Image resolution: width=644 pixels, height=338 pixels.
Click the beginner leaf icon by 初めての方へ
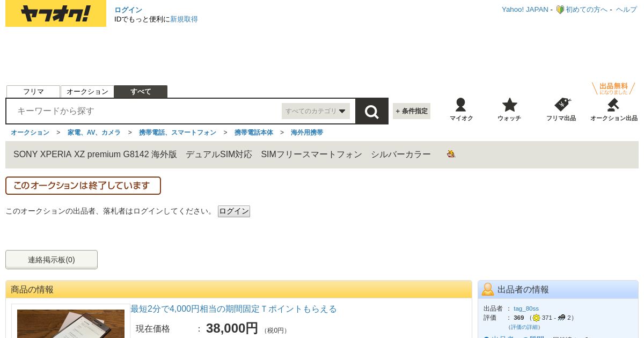(560, 10)
